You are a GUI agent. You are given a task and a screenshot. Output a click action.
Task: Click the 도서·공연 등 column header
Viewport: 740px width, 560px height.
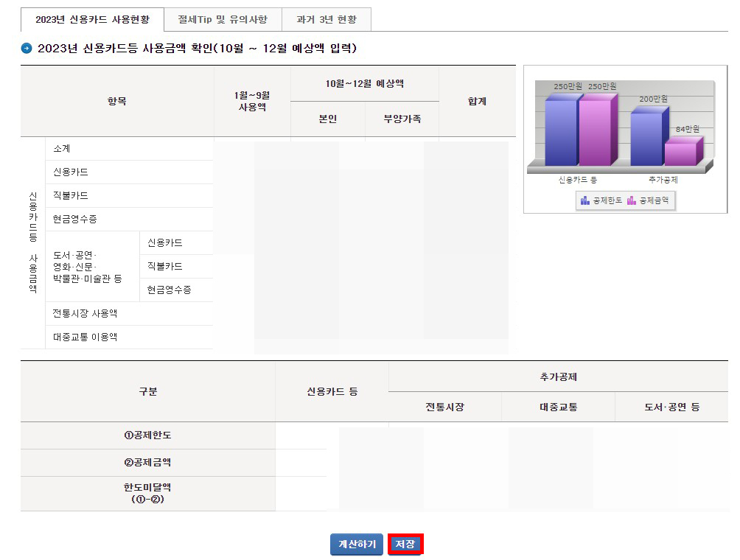click(x=672, y=407)
